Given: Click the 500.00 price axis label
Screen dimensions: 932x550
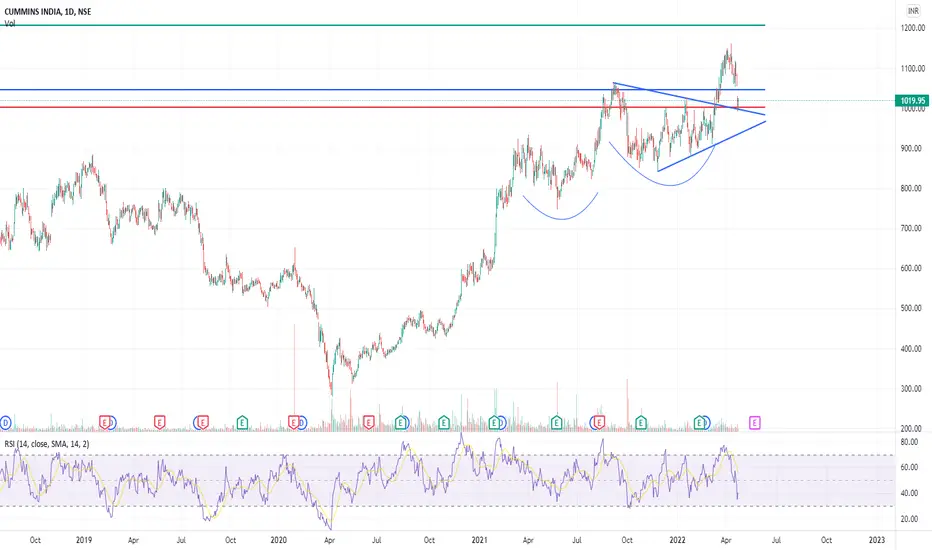Looking at the screenshot, I should (x=912, y=309).
